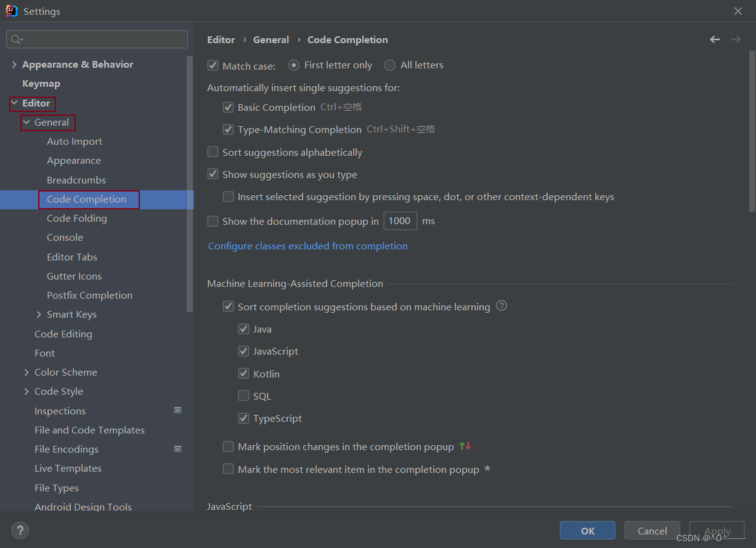Image resolution: width=756 pixels, height=548 pixels.
Task: Select the Console settings item
Action: point(65,237)
